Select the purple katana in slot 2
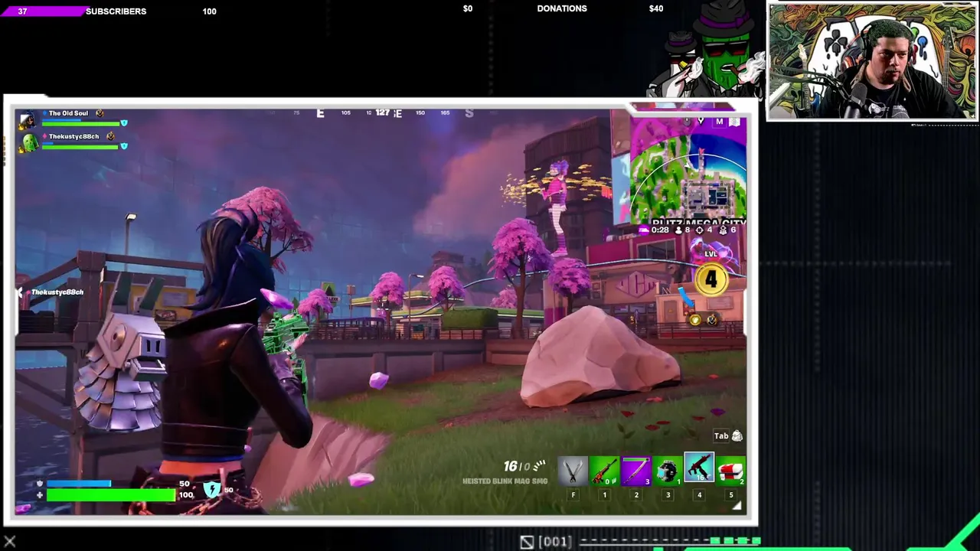980x551 pixels. [x=635, y=470]
